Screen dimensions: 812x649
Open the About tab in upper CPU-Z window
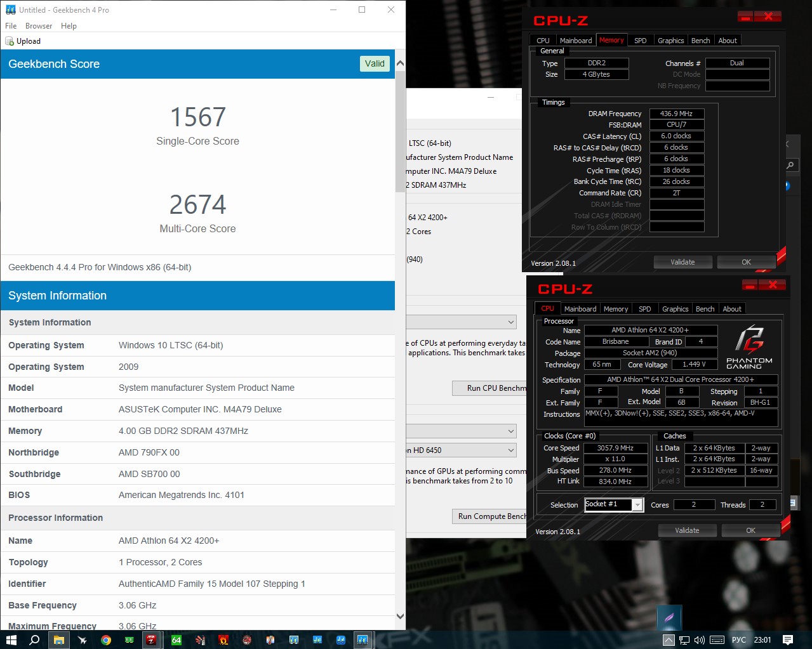coord(728,41)
